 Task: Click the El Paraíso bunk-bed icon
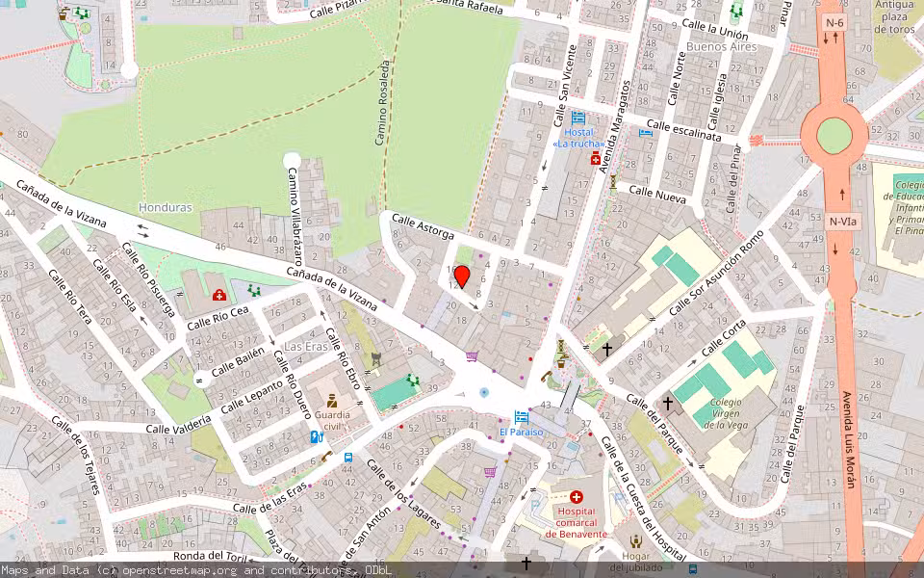521,417
